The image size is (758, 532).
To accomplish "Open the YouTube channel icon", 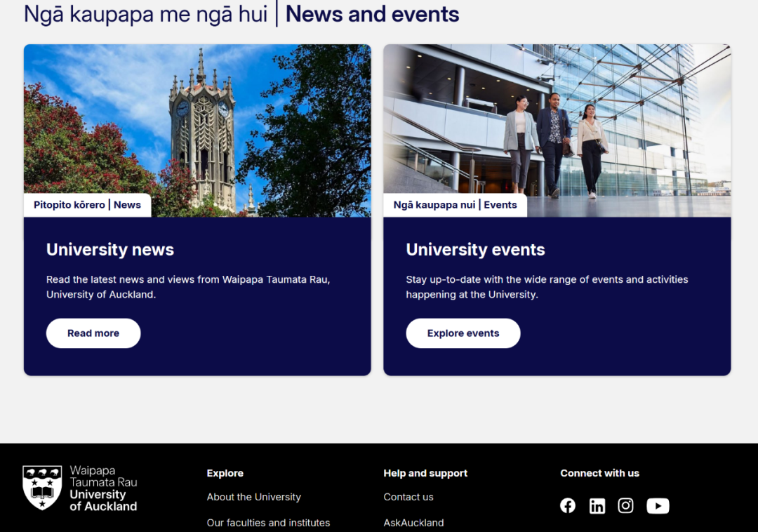I will (x=658, y=506).
